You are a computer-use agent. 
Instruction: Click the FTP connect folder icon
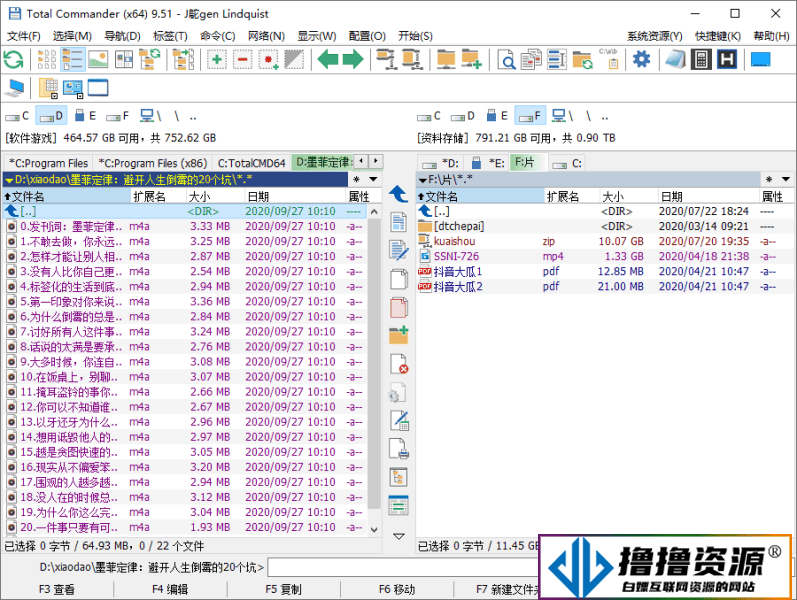[x=446, y=59]
